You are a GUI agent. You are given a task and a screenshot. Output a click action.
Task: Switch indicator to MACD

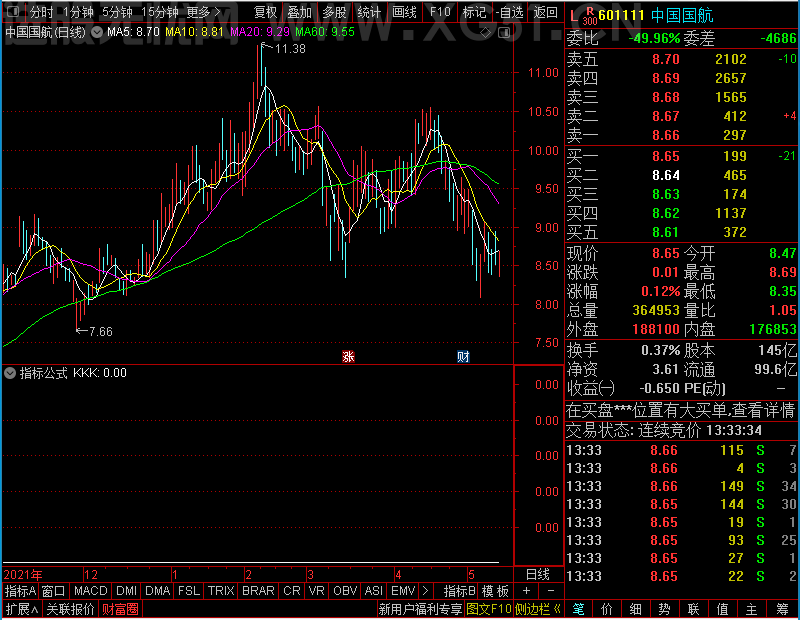click(90, 591)
